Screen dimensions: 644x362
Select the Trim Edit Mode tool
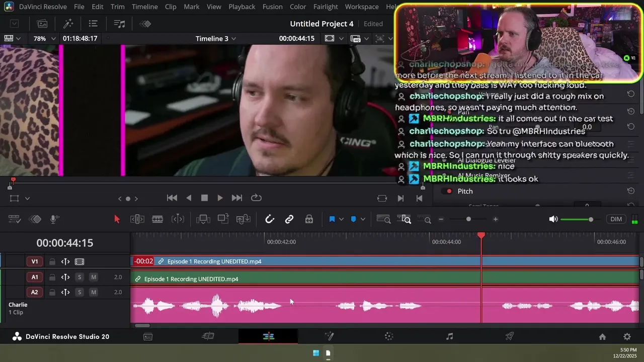coord(137,219)
